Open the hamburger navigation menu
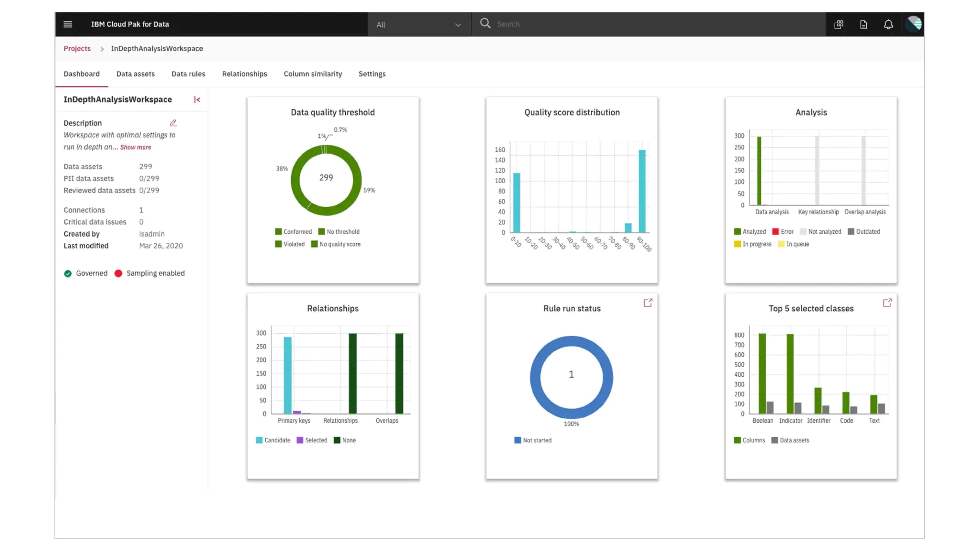 click(x=68, y=24)
